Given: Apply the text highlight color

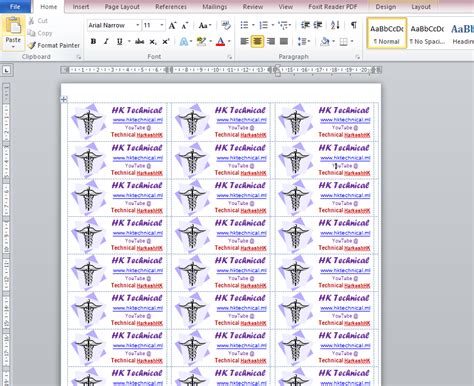Looking at the screenshot, I should (201, 42).
